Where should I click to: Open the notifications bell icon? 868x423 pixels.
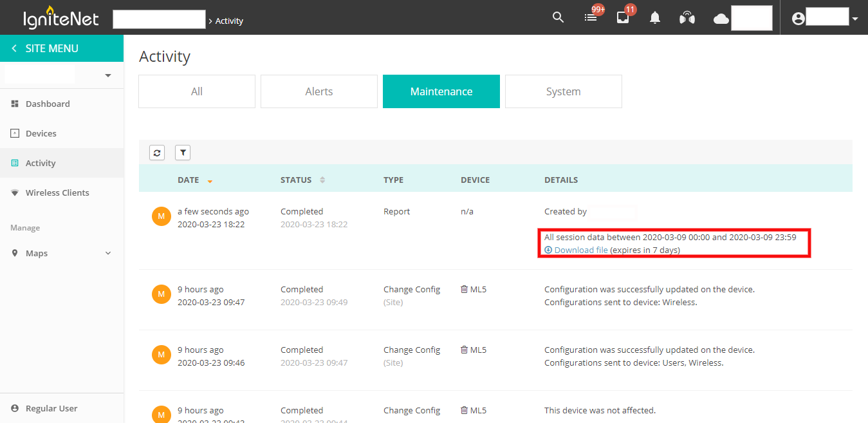click(655, 18)
